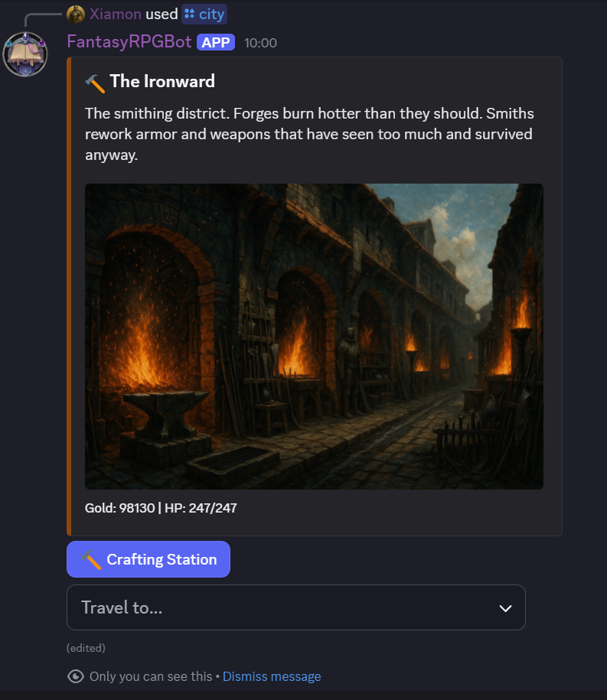Viewport: 607px width, 700px height.
Task: Click the hammer emoji beside The Ironward
Action: [95, 82]
